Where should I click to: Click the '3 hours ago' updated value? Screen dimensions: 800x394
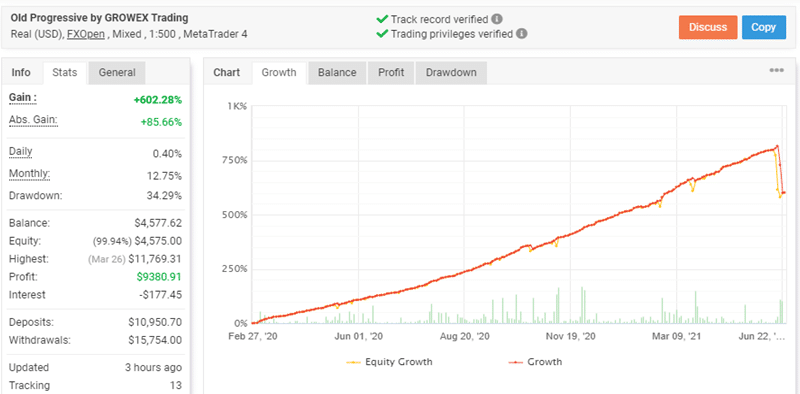point(153,367)
